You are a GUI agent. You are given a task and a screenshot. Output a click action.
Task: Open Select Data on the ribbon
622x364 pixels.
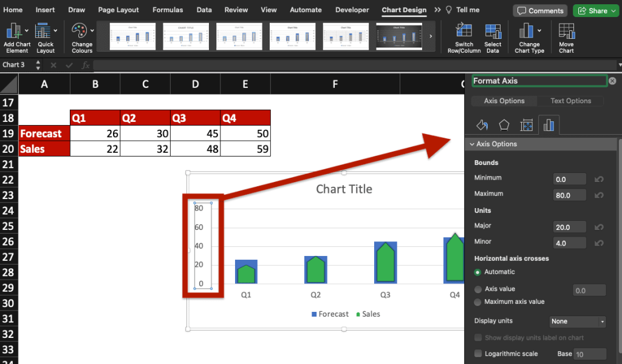click(x=493, y=37)
